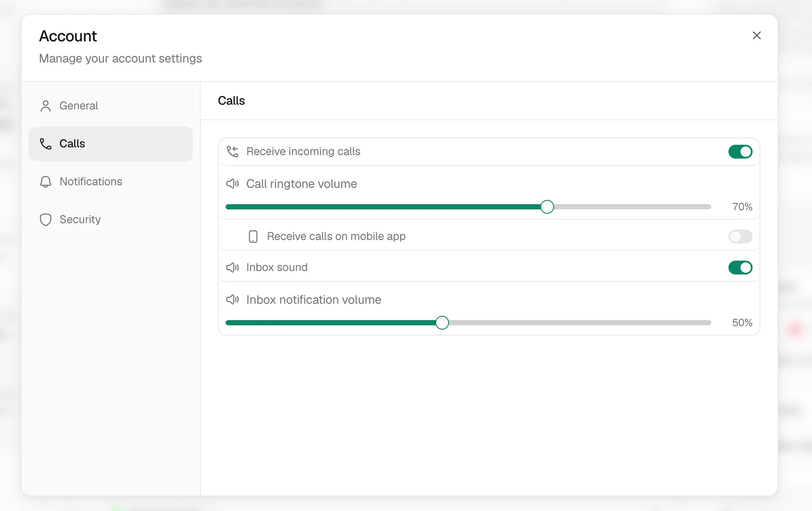Click the Call ringtone volume slider handle
812x511 pixels.
pyautogui.click(x=547, y=207)
